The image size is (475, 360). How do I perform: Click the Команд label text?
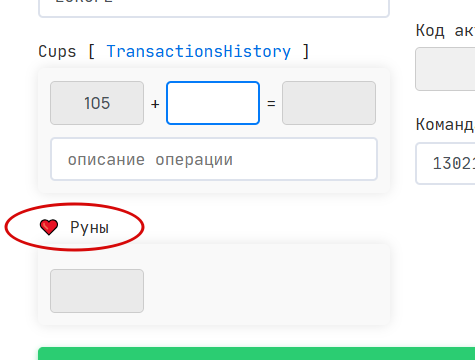445,125
